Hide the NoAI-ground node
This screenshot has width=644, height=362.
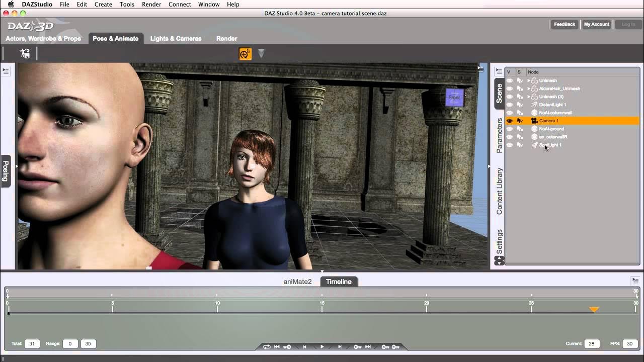point(510,129)
